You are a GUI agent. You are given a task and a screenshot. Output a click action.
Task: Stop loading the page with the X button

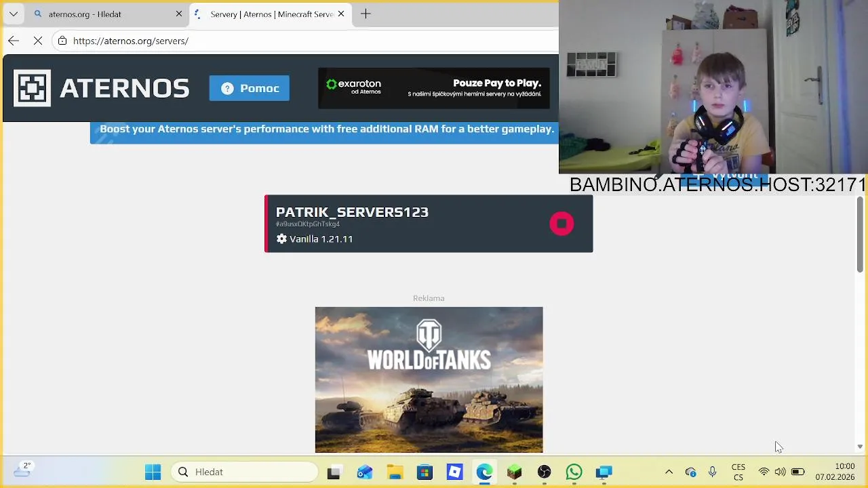point(38,41)
